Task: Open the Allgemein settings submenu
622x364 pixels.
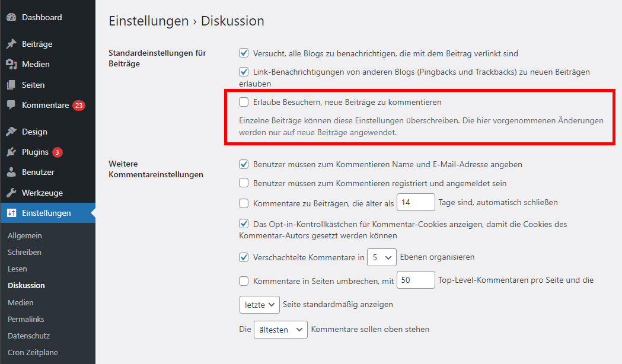Action: pyautogui.click(x=24, y=235)
